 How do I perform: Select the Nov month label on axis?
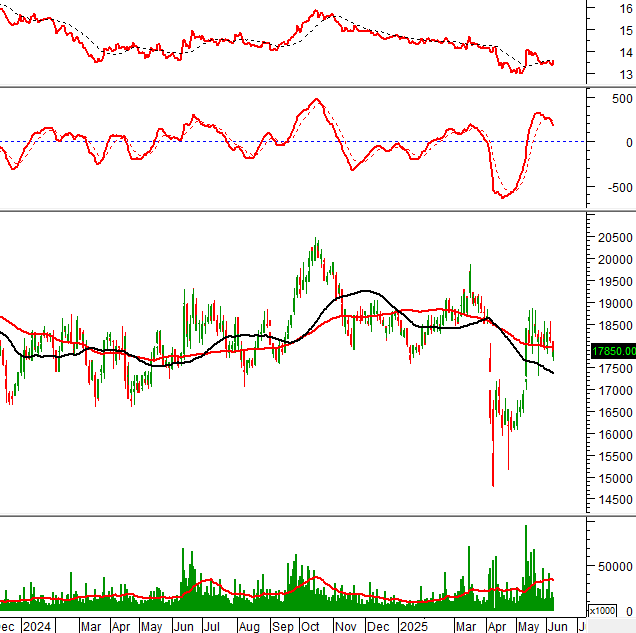pyautogui.click(x=346, y=627)
